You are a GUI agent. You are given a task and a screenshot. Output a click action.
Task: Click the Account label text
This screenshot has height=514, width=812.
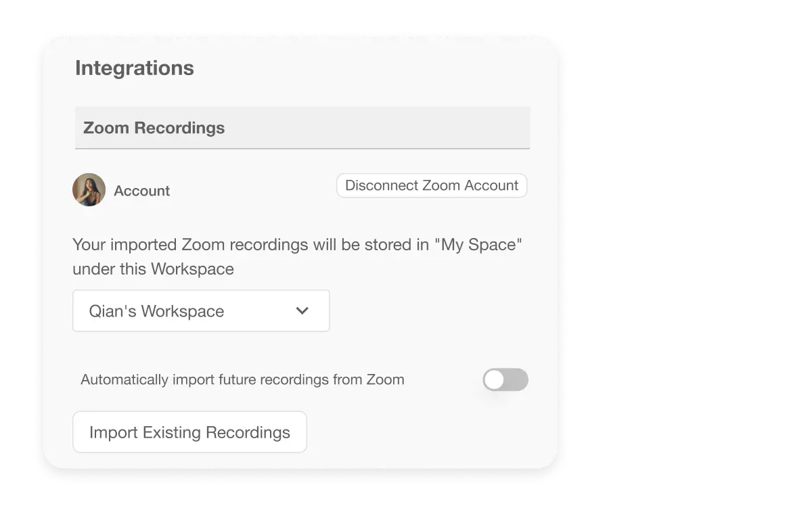click(x=141, y=191)
